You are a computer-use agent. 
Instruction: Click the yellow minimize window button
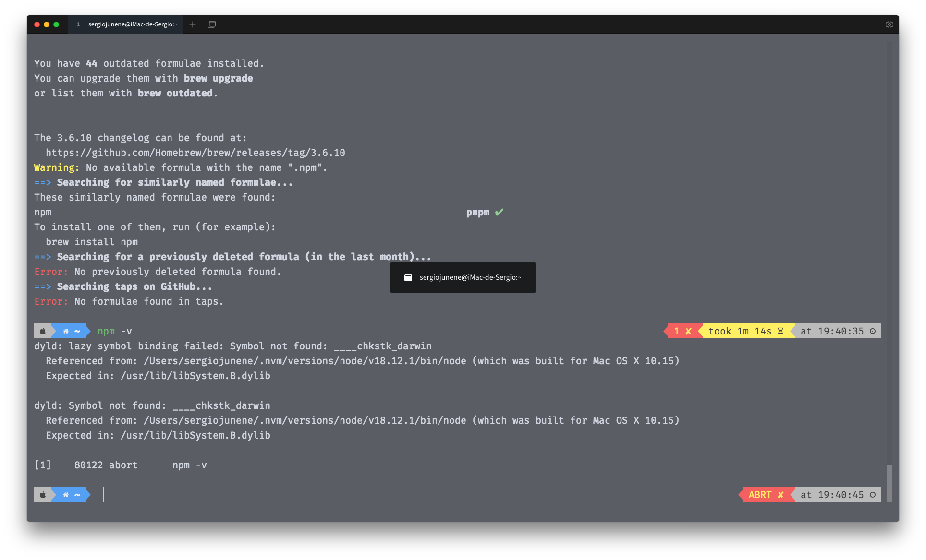(47, 24)
